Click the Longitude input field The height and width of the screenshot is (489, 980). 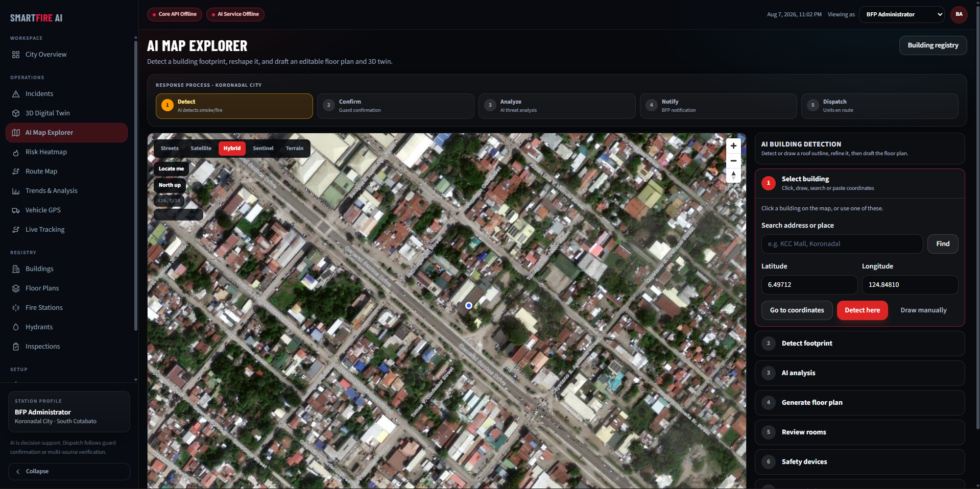tap(910, 285)
